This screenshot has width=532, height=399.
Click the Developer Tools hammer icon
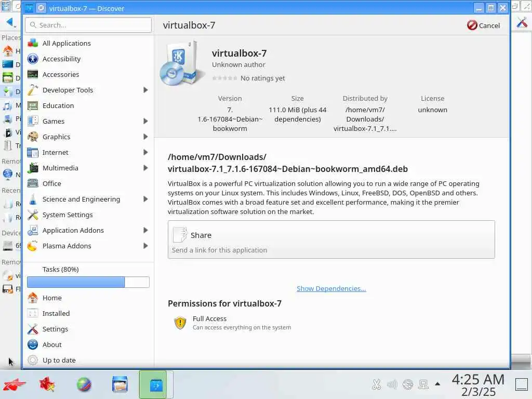click(33, 90)
